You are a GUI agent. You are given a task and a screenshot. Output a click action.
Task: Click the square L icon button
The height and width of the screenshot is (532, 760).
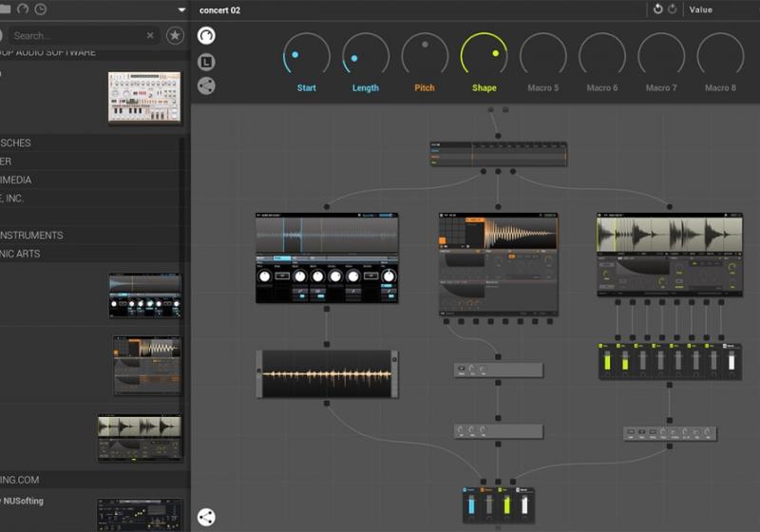click(x=206, y=62)
